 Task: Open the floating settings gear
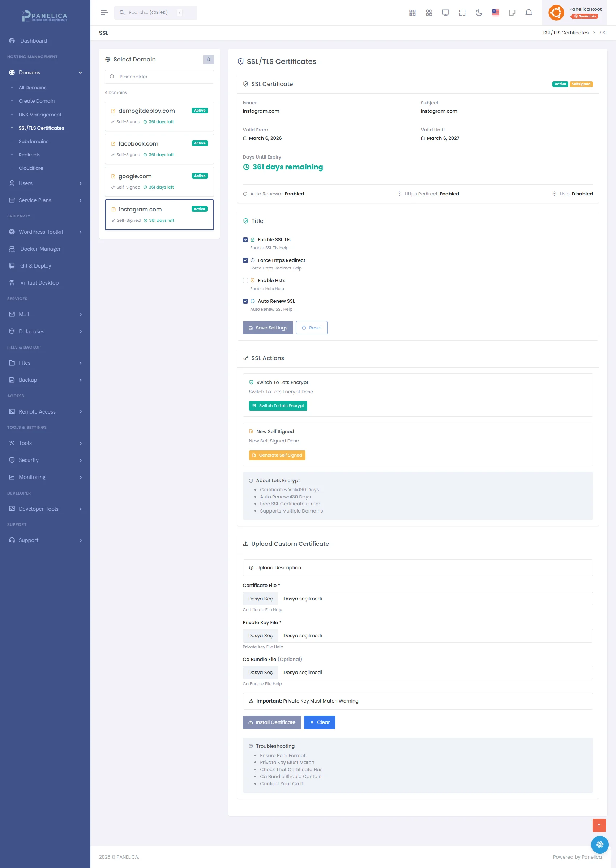tap(599, 845)
